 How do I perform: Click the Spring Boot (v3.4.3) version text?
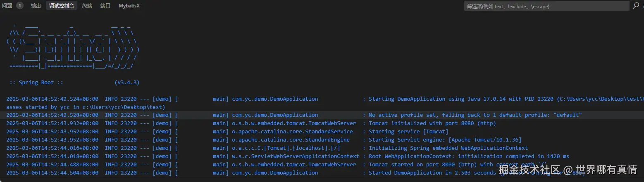pos(126,82)
